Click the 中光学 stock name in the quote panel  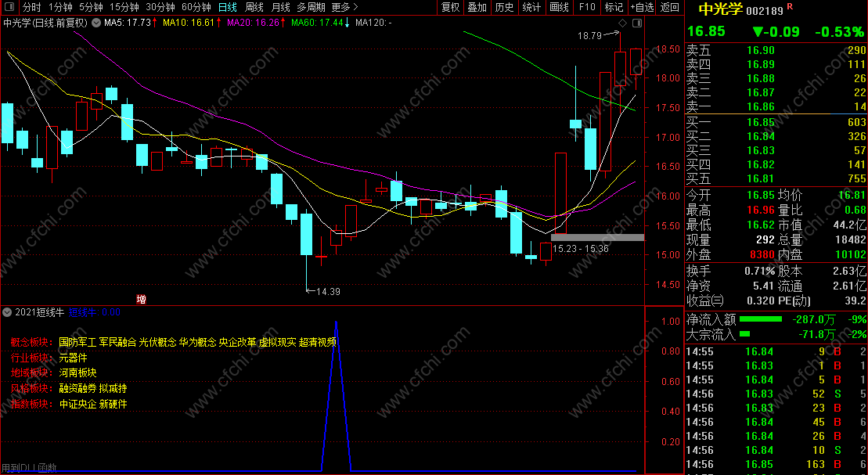pos(720,9)
